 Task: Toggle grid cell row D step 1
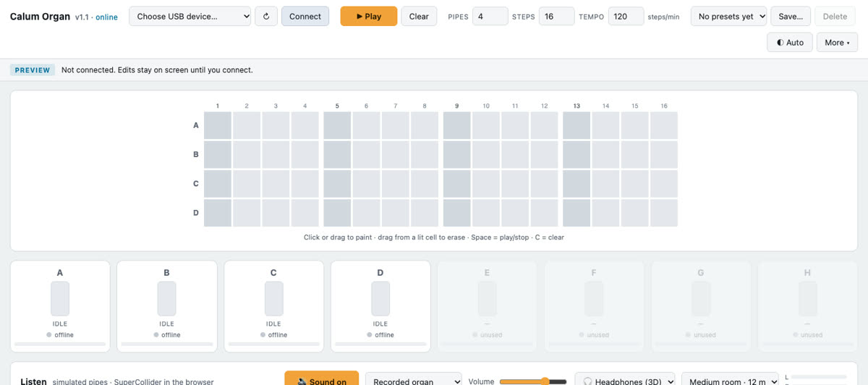coord(218,213)
